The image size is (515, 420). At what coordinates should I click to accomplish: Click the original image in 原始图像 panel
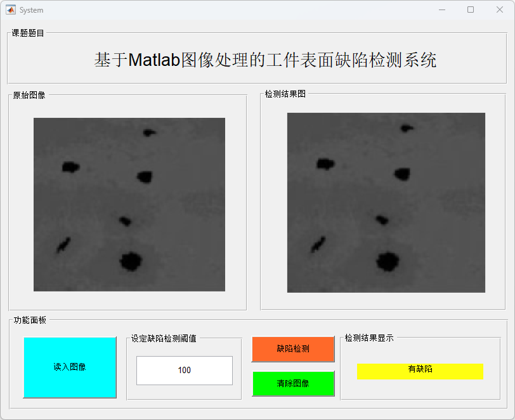(129, 205)
